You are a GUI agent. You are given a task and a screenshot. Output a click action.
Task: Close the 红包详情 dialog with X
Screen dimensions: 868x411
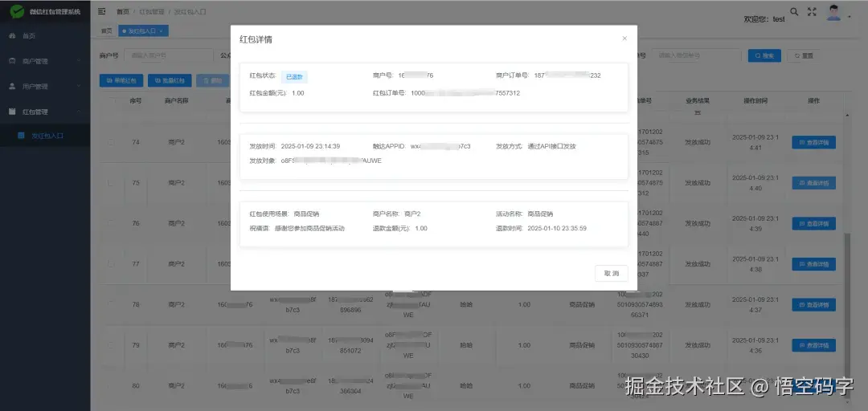pyautogui.click(x=624, y=39)
